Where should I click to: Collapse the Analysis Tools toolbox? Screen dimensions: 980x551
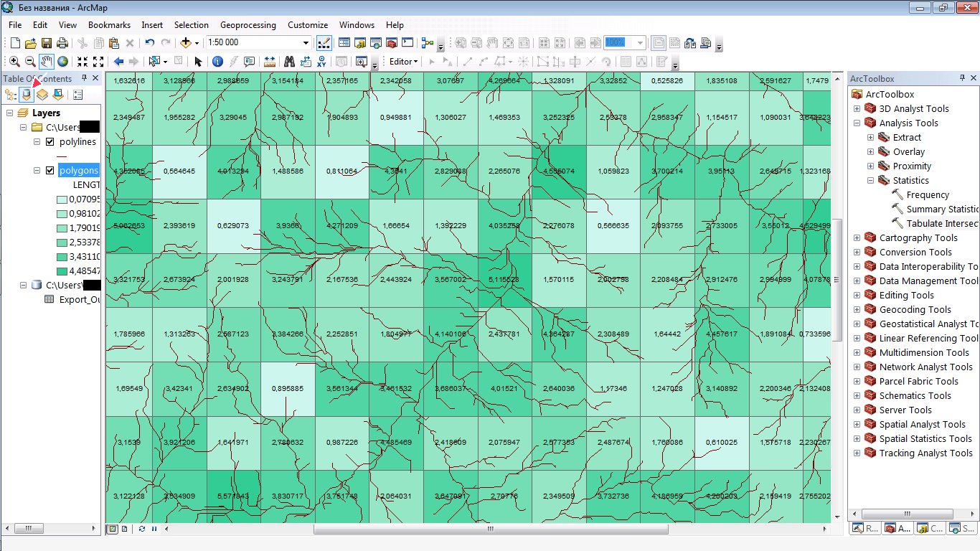[x=857, y=123]
